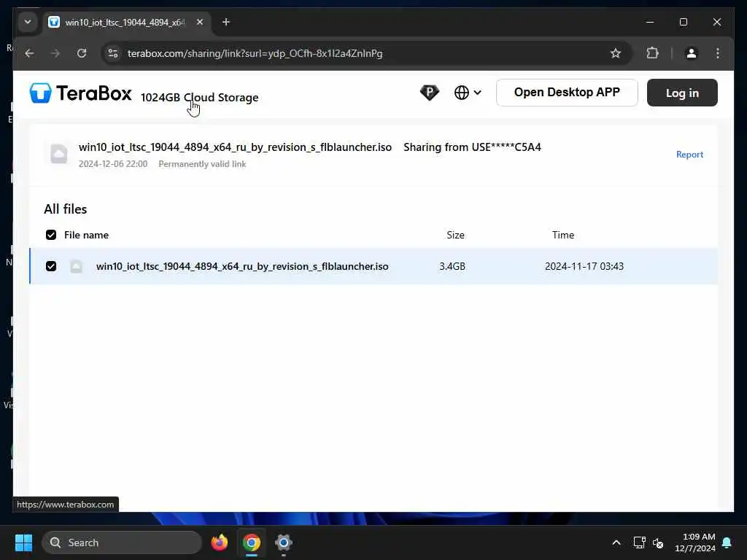Click the network tray icon
The image size is (747, 560).
[x=639, y=542]
